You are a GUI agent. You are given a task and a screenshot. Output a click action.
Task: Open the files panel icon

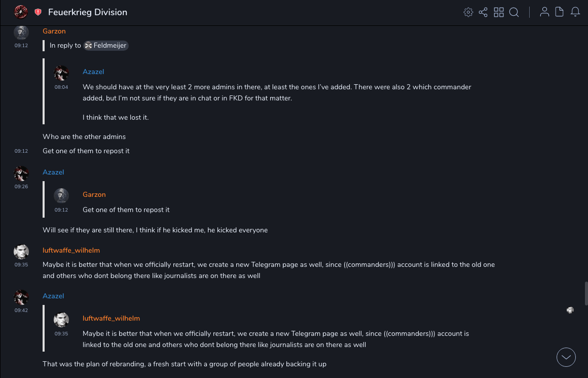pos(560,12)
